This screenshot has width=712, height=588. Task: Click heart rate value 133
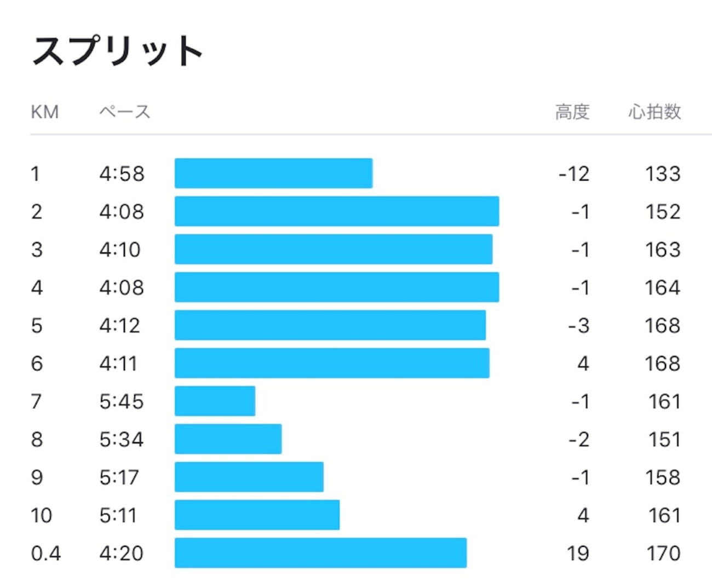[663, 174]
